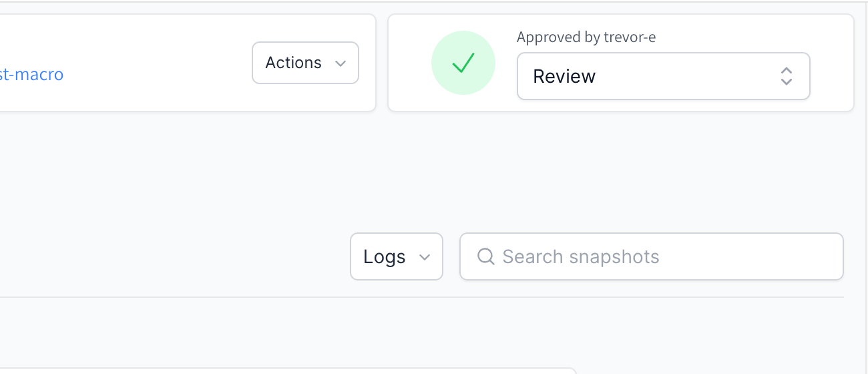868x374 pixels.
Task: Click the 'Review' text in the selector
Action: pos(564,76)
